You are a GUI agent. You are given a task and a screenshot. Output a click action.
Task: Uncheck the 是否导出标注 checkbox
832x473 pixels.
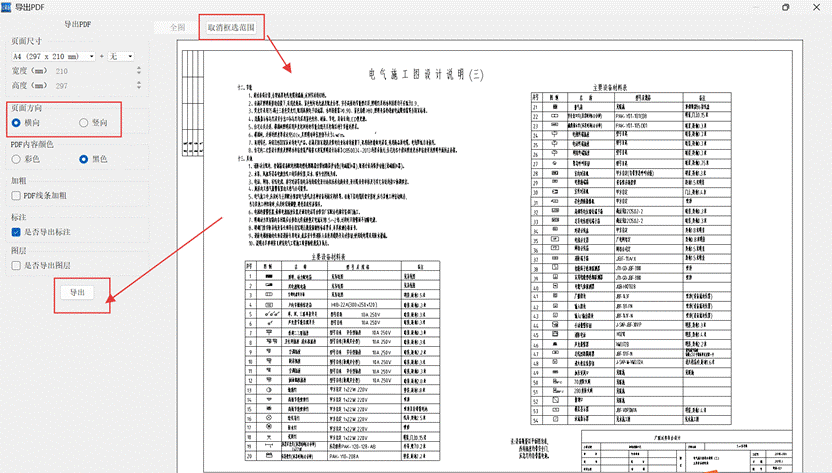point(16,233)
